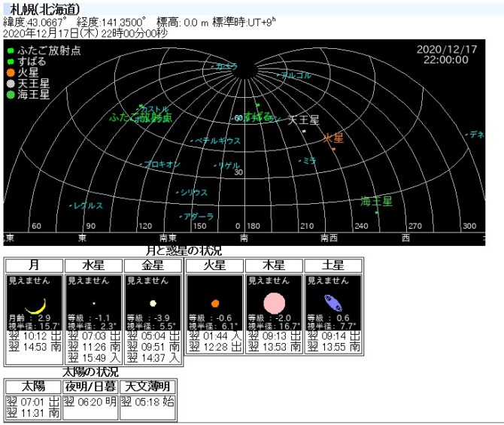Image resolution: width=504 pixels, height=425 pixels.
Task: Click the green dot beside ふたご放射点 in legend
Action: (x=10, y=52)
